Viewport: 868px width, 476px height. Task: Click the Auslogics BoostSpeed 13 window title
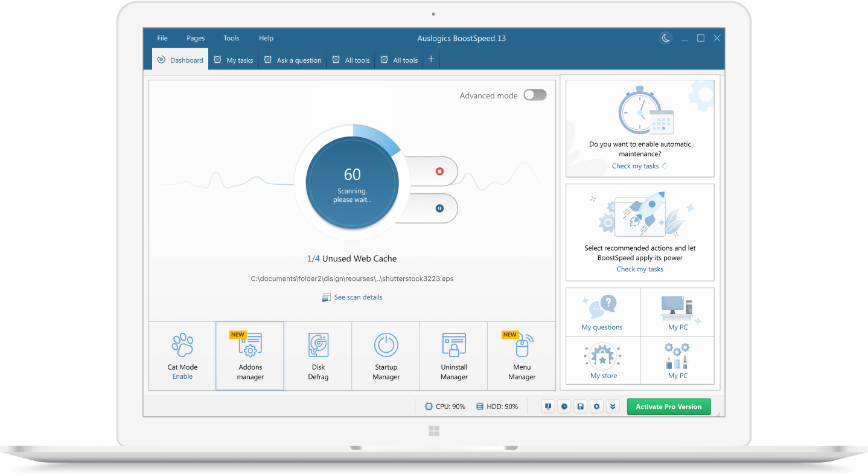click(462, 38)
